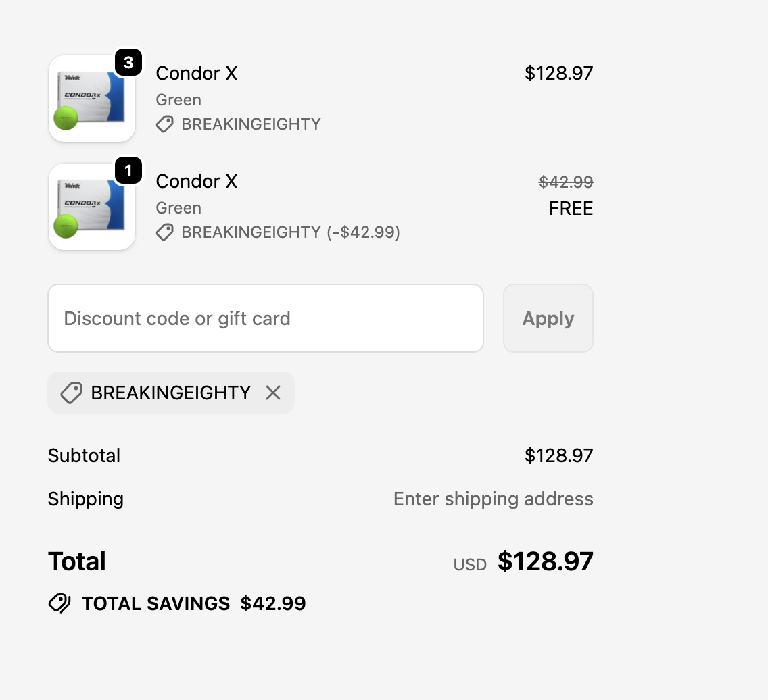This screenshot has height=700, width=768.
Task: Click the TOTAL SAVINGS $42.99 text
Action: 193,603
